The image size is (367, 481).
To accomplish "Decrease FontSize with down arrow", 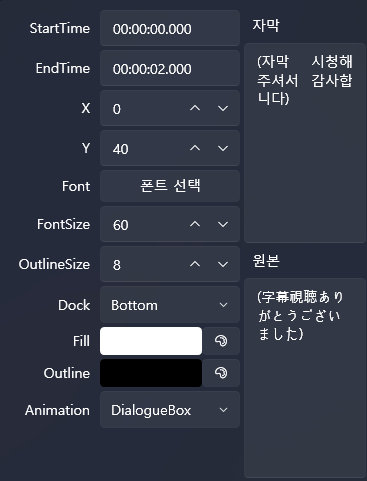I will (x=223, y=224).
